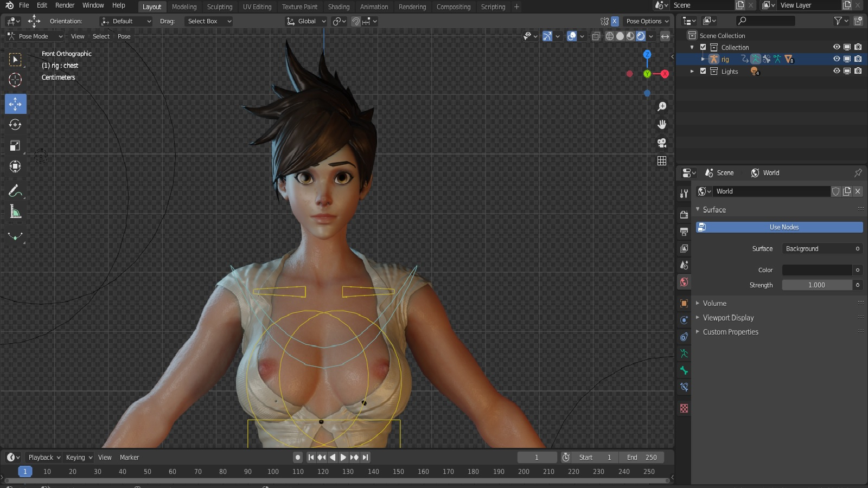The height and width of the screenshot is (488, 868).
Task: Open the Object properties tab
Action: pos(684,303)
